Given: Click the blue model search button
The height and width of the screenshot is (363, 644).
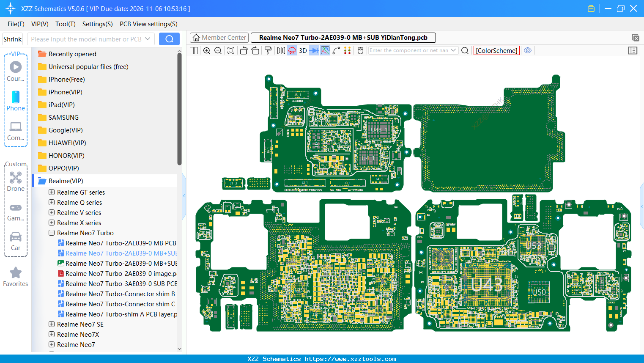Looking at the screenshot, I should click(x=169, y=39).
